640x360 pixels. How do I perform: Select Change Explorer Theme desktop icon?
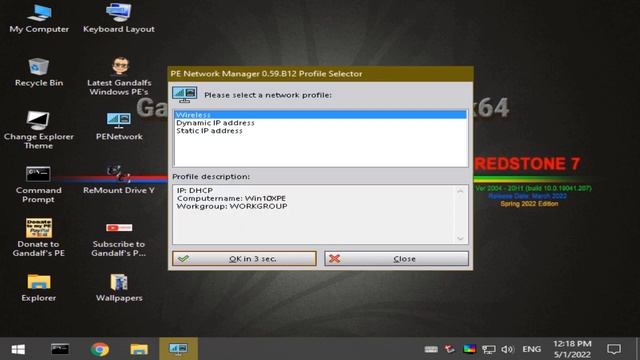pyautogui.click(x=39, y=130)
